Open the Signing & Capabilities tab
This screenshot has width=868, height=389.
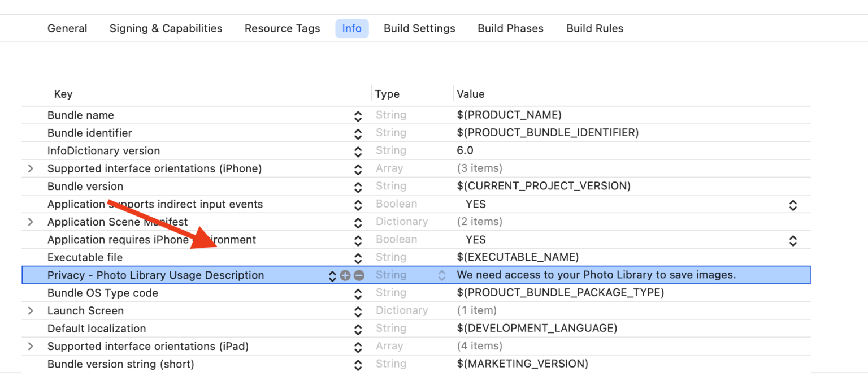[x=166, y=28]
